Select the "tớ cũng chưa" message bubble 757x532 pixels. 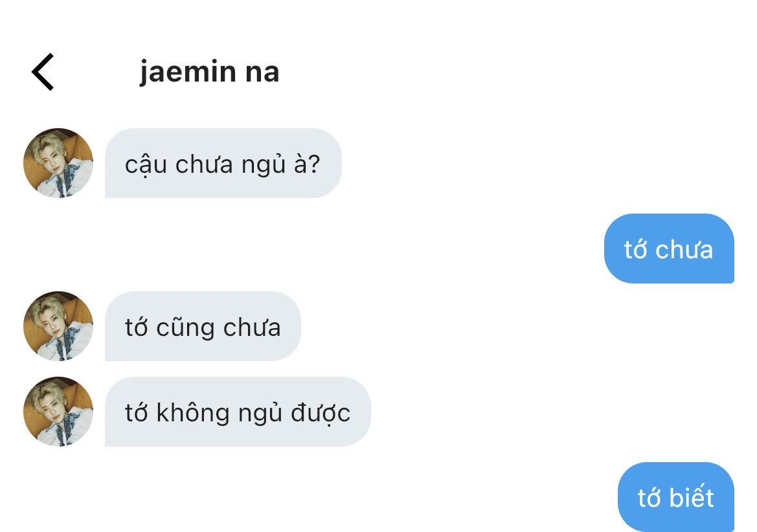coord(203,326)
